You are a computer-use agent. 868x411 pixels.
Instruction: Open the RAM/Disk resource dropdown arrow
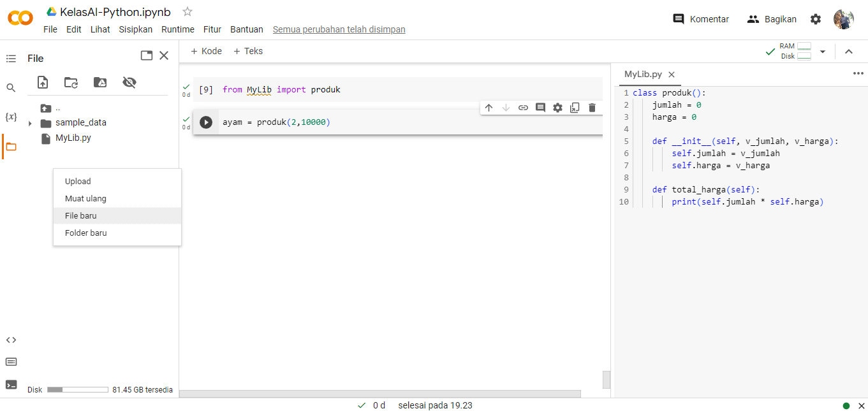point(823,52)
